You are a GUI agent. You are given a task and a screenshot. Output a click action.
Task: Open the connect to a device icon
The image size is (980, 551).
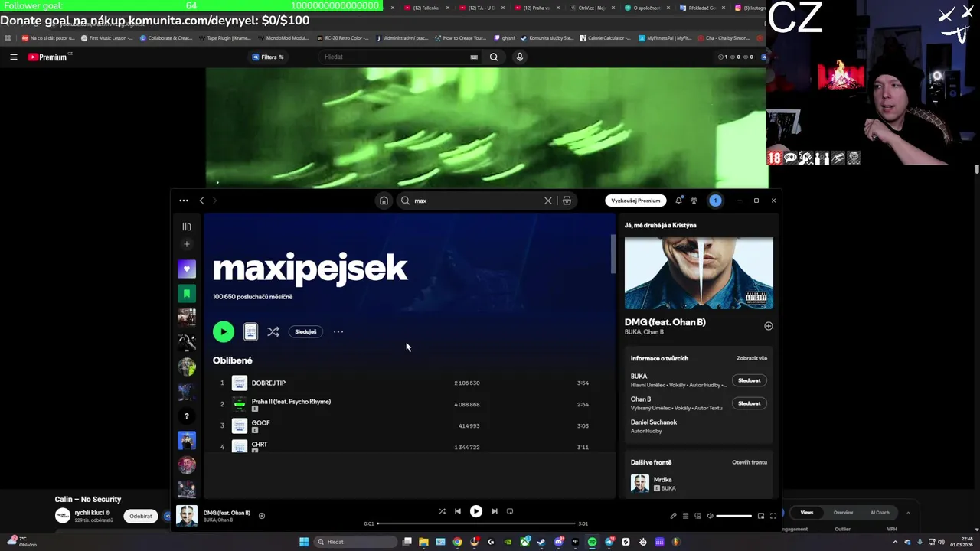coord(697,516)
